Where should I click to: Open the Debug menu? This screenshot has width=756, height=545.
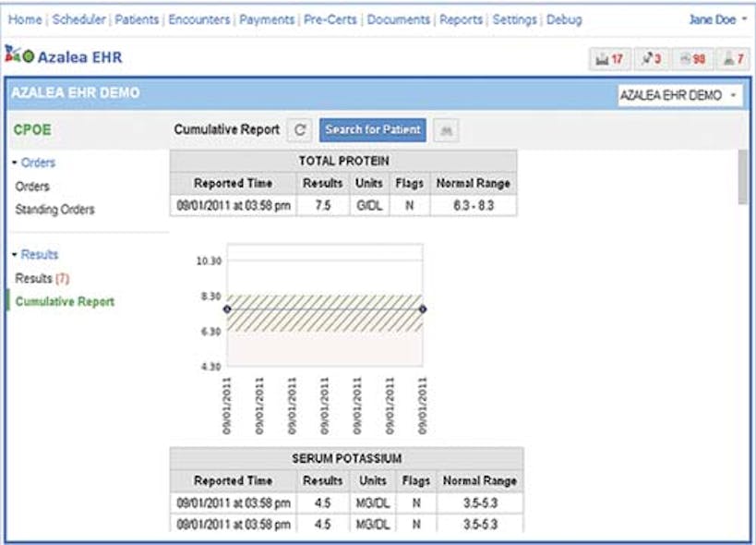(564, 19)
